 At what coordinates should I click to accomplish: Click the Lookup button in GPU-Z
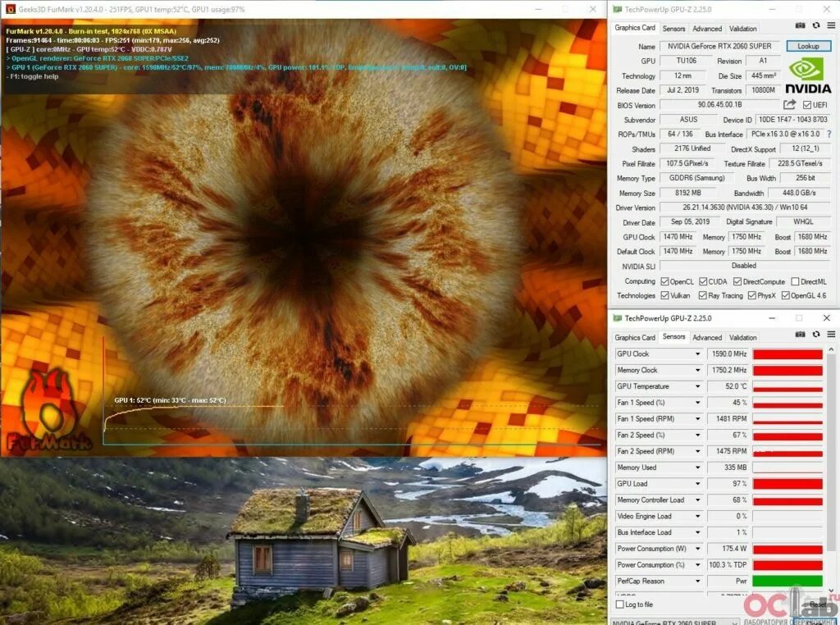(x=808, y=46)
